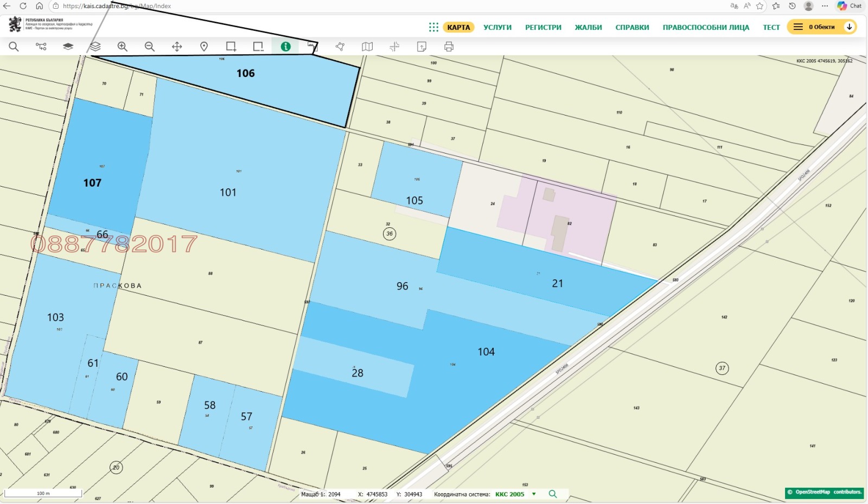
Task: Open the УСЛУГИ menu
Action: (x=497, y=27)
